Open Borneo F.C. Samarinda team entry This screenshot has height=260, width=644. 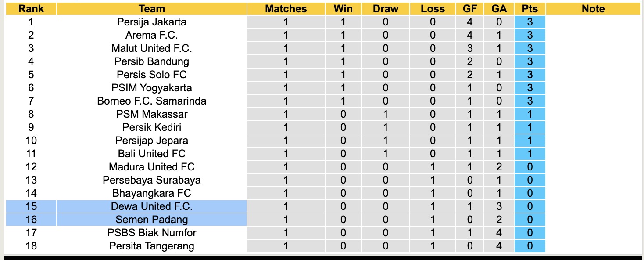151,101
